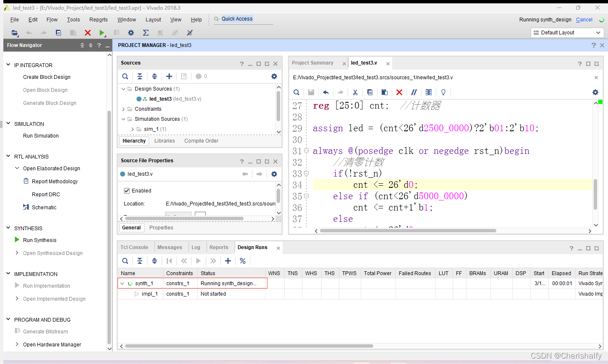The height and width of the screenshot is (364, 608).
Task: Click the Schematic icon under RTL Analysis
Action: 26,207
